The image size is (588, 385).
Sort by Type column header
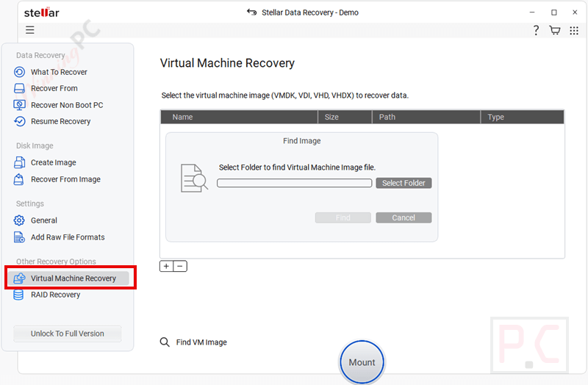(x=523, y=117)
